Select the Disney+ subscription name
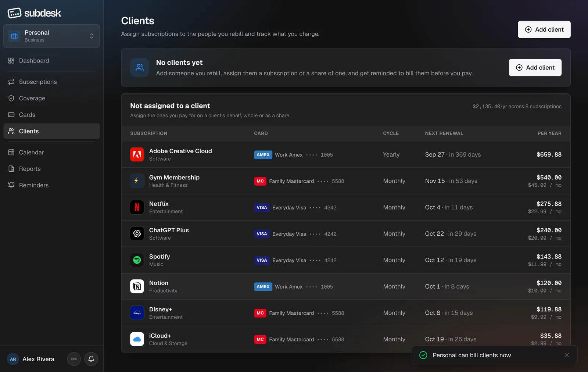 (x=161, y=310)
